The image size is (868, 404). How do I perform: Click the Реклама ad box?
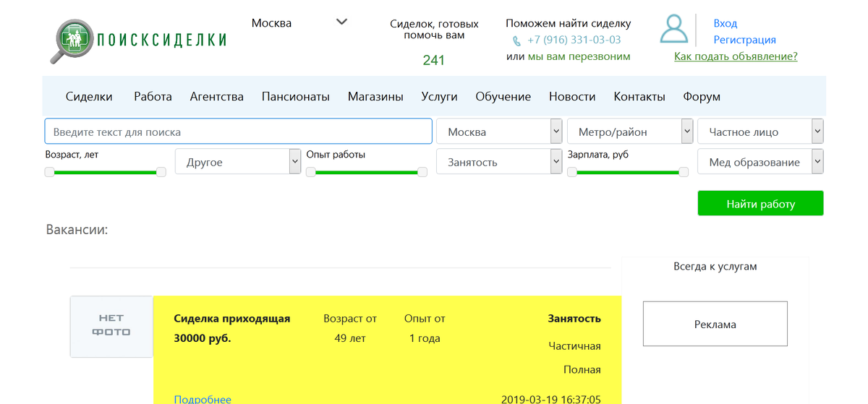point(715,324)
